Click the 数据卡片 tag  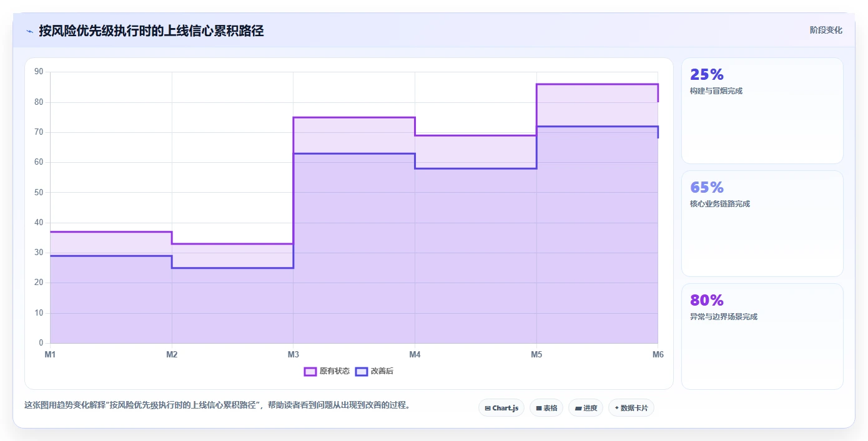click(x=631, y=408)
